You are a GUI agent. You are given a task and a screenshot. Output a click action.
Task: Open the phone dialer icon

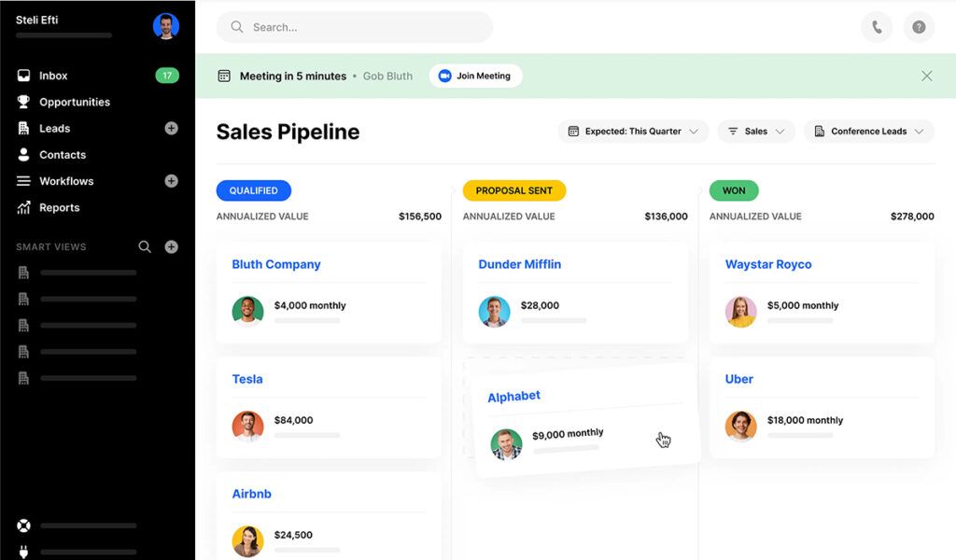click(877, 27)
